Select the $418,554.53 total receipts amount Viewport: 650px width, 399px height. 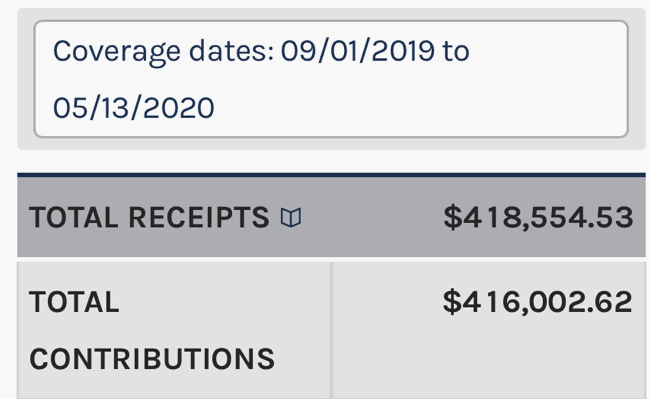pyautogui.click(x=538, y=218)
